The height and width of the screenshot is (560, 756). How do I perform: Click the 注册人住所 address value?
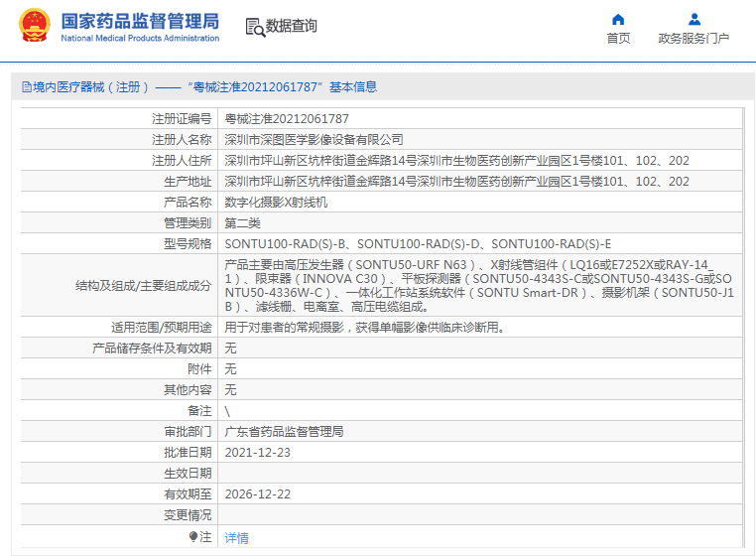pos(456,160)
